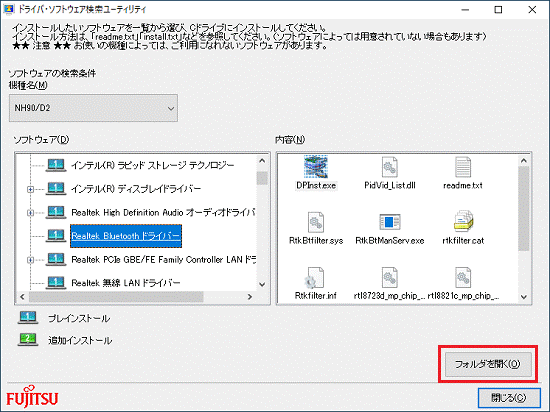Select the Rtkfilter.inf file icon
The height and width of the screenshot is (412, 550).
(315, 278)
